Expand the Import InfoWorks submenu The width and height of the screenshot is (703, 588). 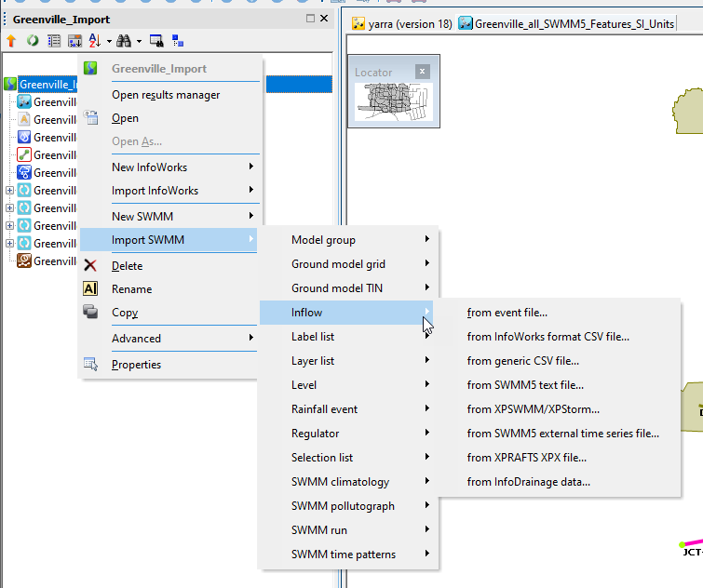169,191
